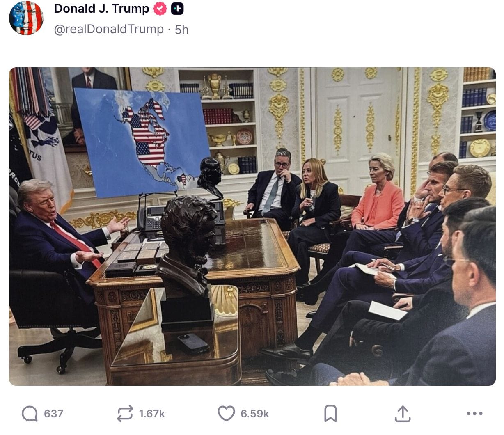Open the 5h timestamp permalink

click(182, 30)
